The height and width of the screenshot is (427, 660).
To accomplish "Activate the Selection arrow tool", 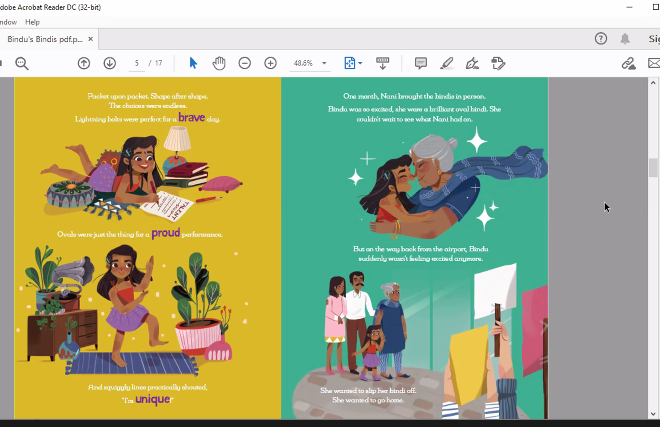I will pyautogui.click(x=193, y=63).
